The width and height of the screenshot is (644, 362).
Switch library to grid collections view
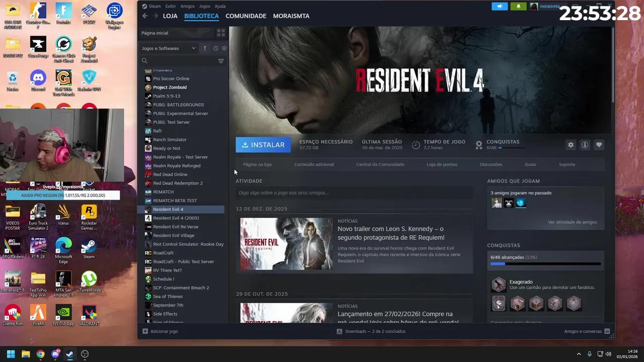tap(221, 33)
